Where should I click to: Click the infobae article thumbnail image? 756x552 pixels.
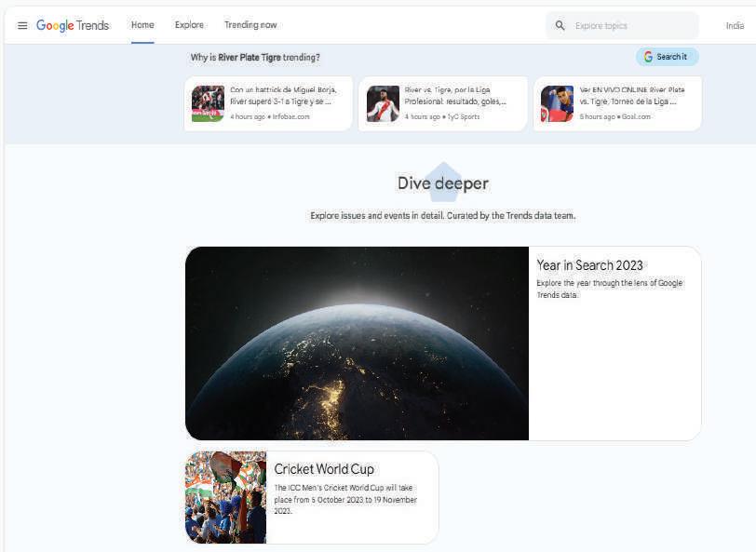point(208,103)
